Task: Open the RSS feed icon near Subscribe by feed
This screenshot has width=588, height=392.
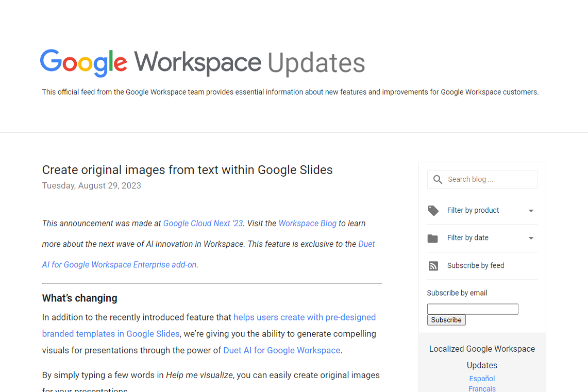Action: (433, 265)
